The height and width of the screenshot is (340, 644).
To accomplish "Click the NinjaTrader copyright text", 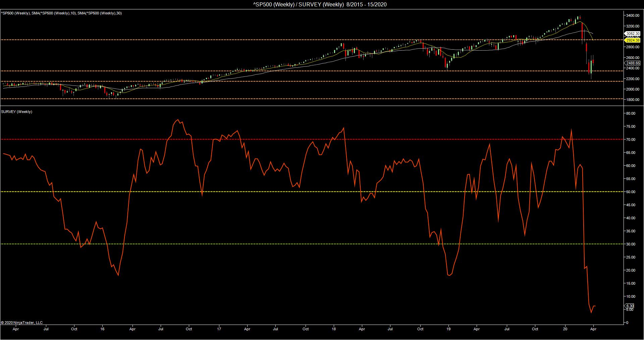I will tap(22, 323).
